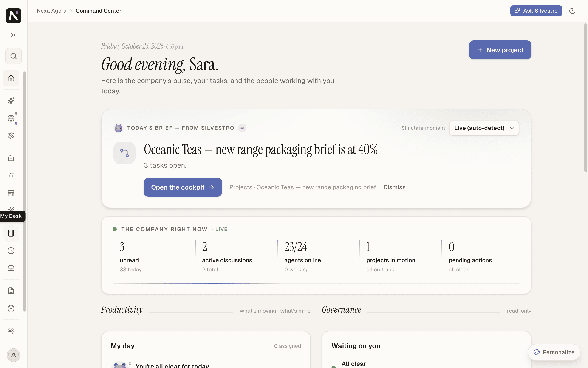This screenshot has width=588, height=368.
Task: Click Command Center breadcrumb
Action: 98,11
